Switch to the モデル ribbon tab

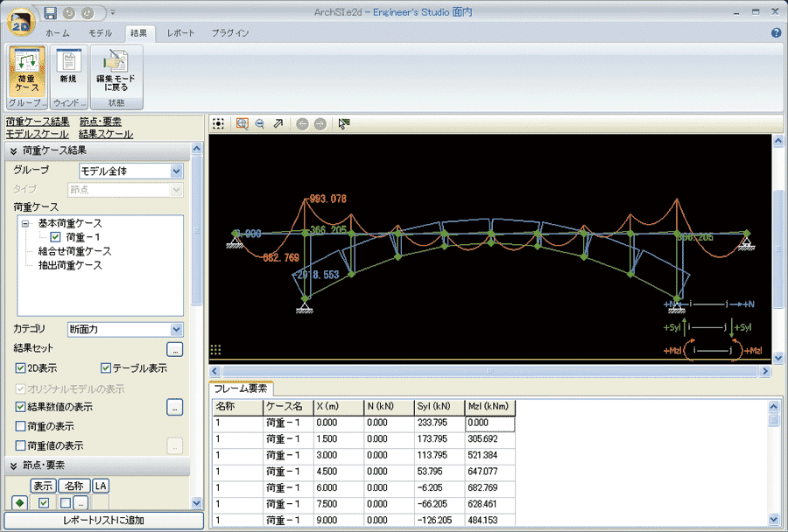100,33
